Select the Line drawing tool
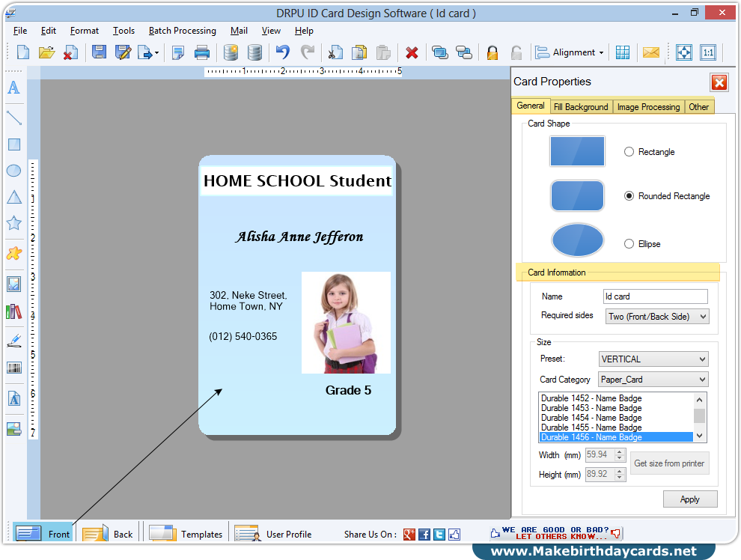The image size is (741, 560). click(x=14, y=118)
